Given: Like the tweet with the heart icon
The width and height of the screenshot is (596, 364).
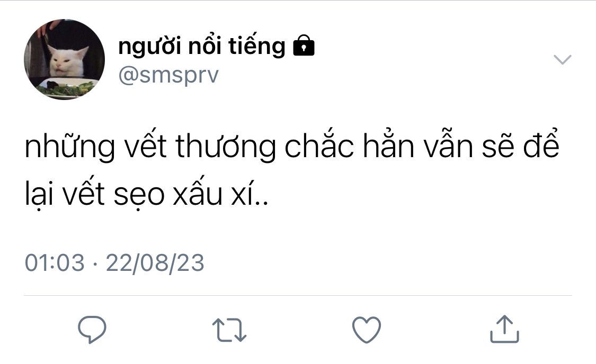Looking at the screenshot, I should [x=367, y=330].
